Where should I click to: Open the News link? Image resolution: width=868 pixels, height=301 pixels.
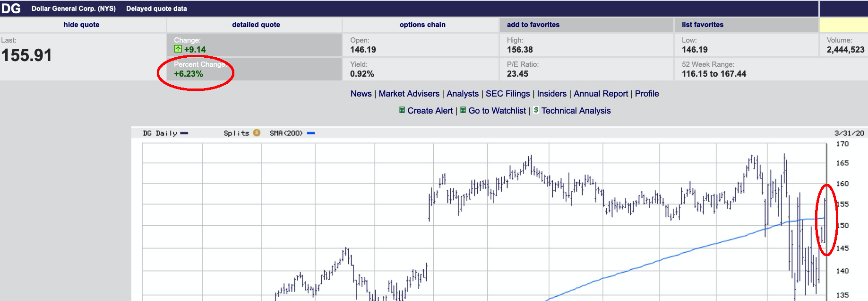click(361, 94)
